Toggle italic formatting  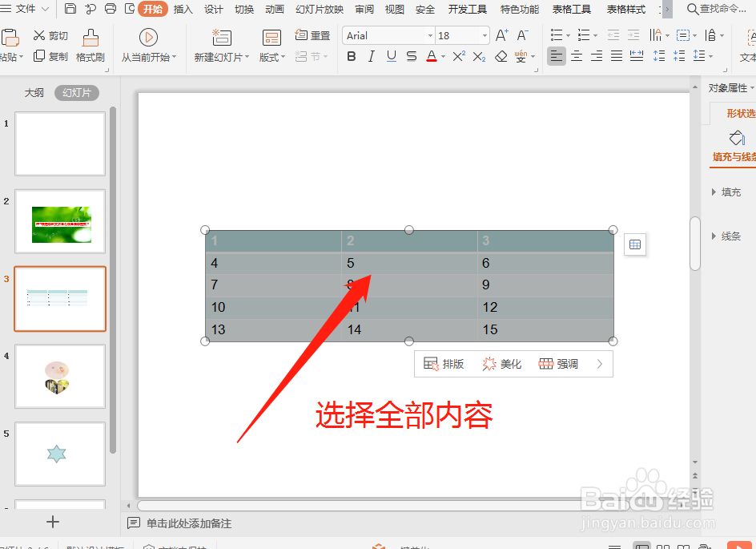pos(372,56)
